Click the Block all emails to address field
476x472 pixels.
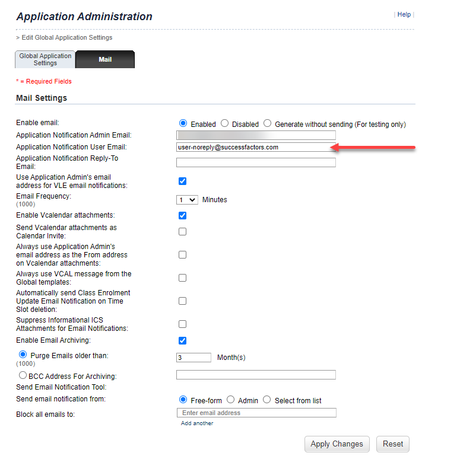tap(256, 413)
